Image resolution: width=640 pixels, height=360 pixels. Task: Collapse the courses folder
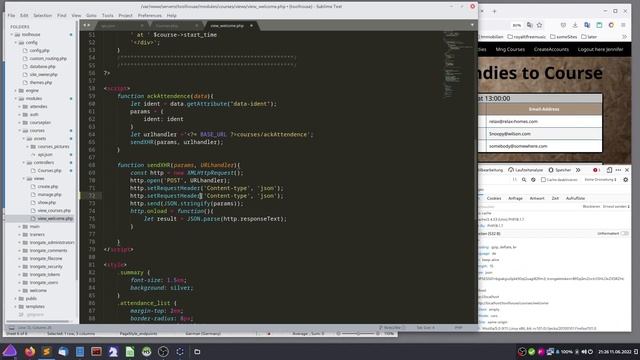point(20,131)
